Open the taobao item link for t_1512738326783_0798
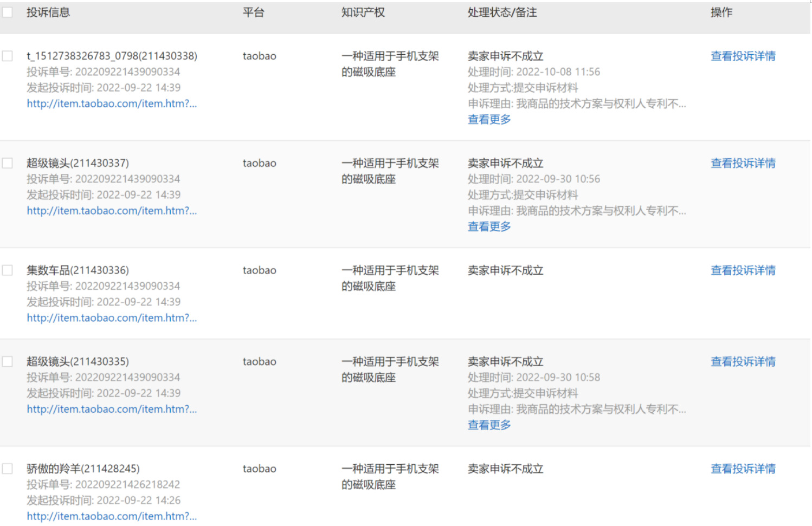This screenshot has width=812, height=526. pyautogui.click(x=112, y=103)
